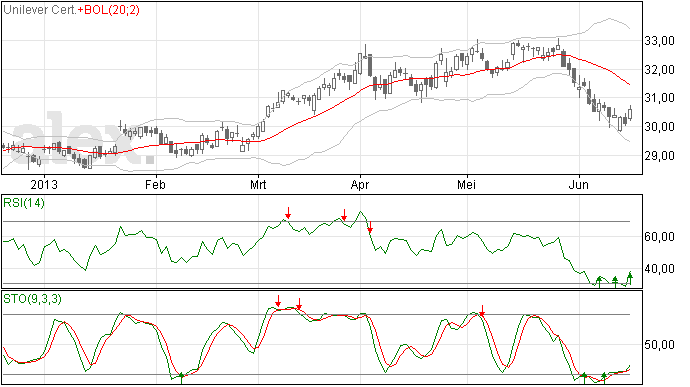Click the 'Unilever Cert.' chart title
The image size is (690, 387).
40,10
